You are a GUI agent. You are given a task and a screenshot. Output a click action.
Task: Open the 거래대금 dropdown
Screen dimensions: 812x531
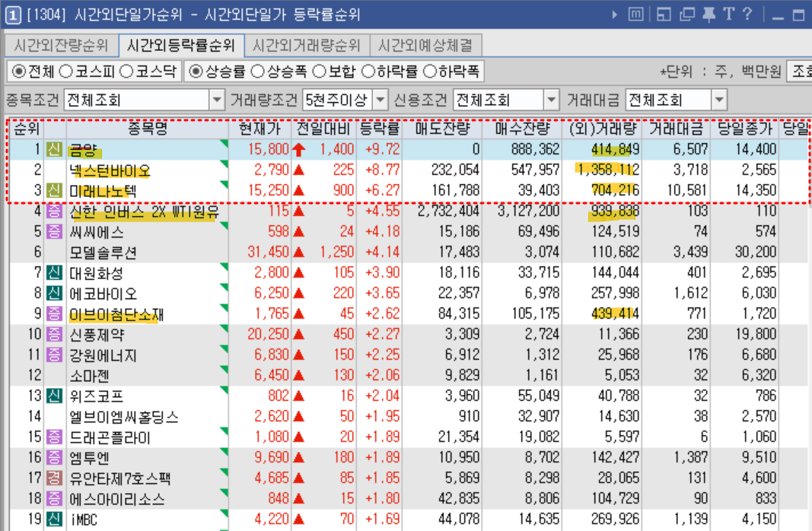(x=719, y=100)
